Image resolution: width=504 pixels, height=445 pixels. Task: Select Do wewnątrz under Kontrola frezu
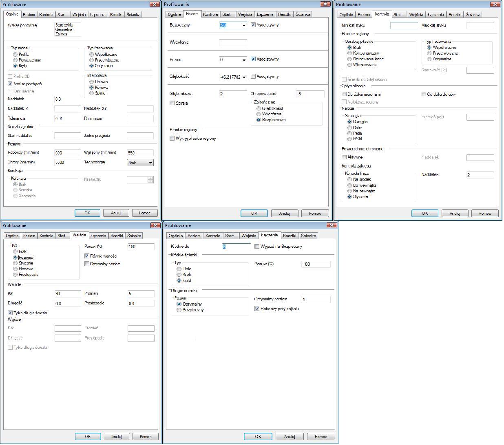pyautogui.click(x=349, y=185)
